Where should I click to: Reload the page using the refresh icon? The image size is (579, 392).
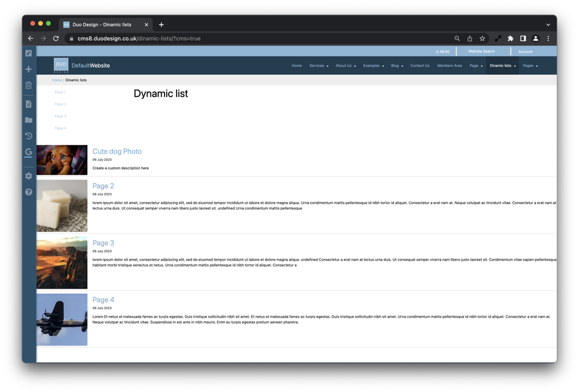click(x=56, y=38)
